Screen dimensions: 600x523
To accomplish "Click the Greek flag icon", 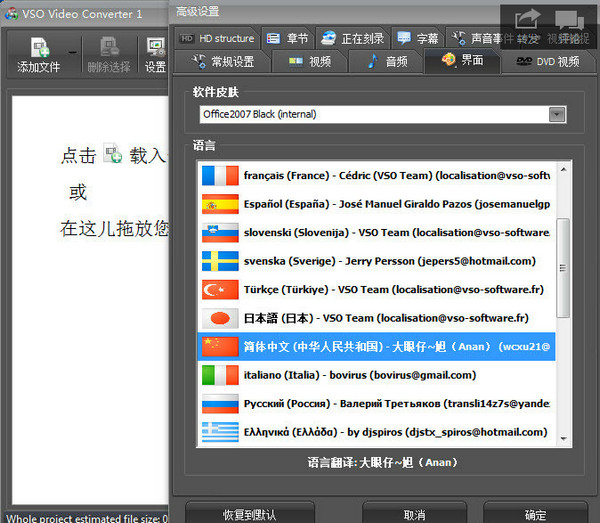I will coord(220,432).
